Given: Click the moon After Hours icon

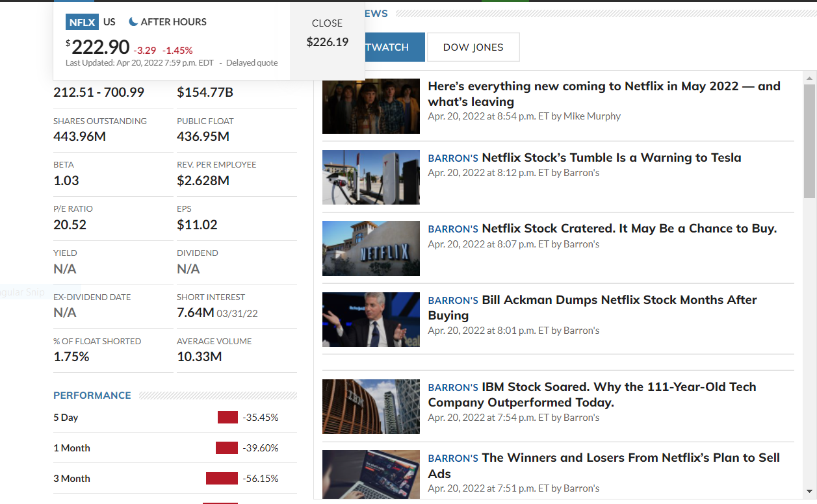Looking at the screenshot, I should pos(133,22).
